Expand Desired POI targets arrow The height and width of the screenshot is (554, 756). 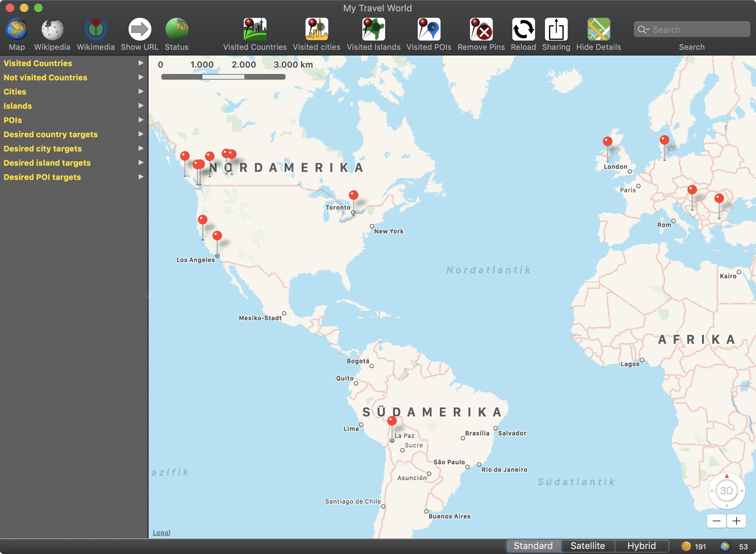coord(141,177)
